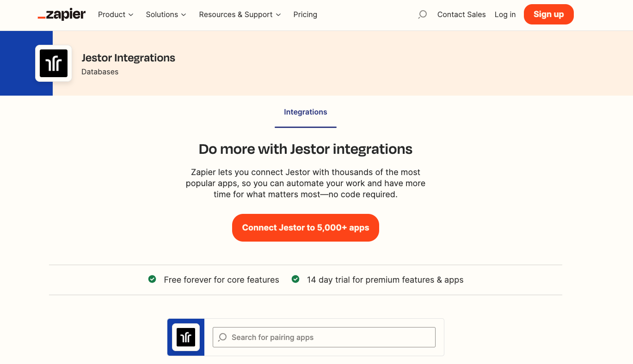Image resolution: width=633 pixels, height=364 pixels.
Task: Click the orange Sign up button
Action: [549, 14]
